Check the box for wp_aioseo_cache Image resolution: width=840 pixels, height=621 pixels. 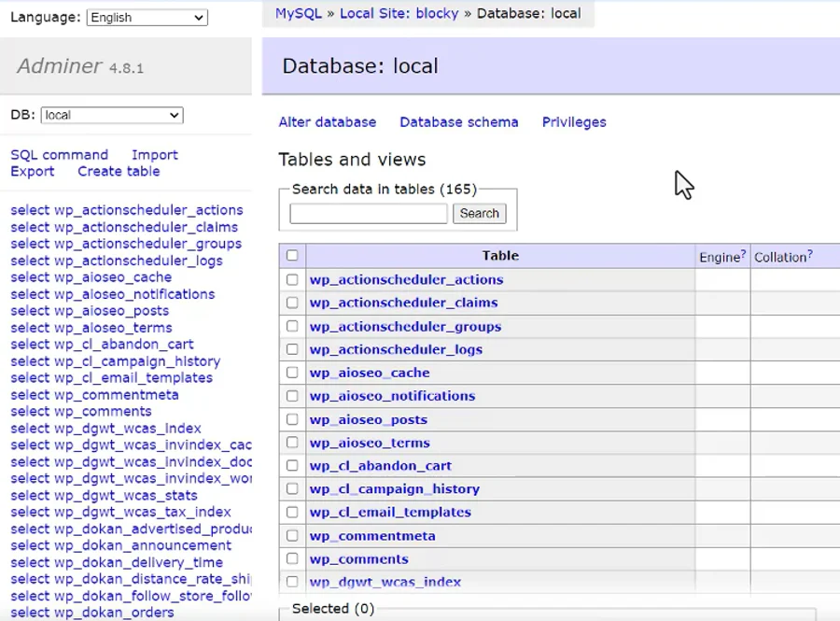(x=292, y=373)
